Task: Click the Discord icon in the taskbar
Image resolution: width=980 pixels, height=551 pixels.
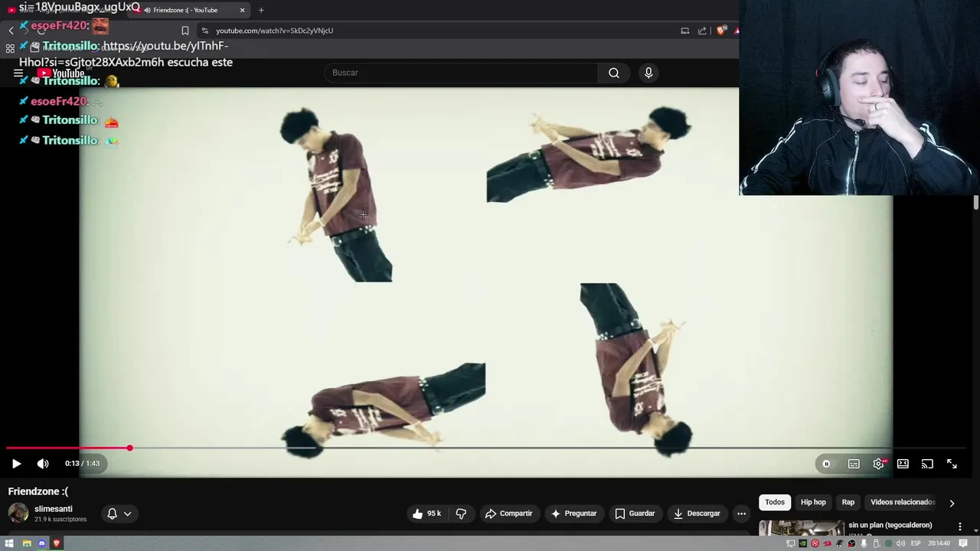Action: [42, 543]
